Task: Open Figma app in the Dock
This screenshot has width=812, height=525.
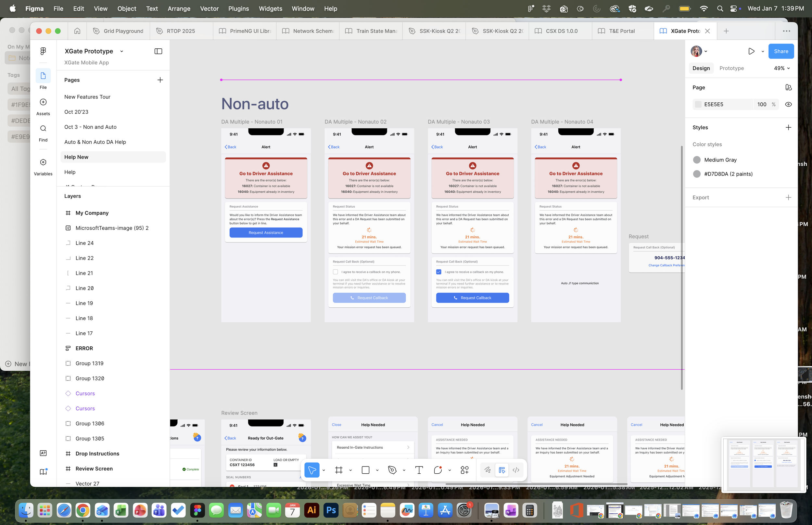Action: tap(197, 510)
